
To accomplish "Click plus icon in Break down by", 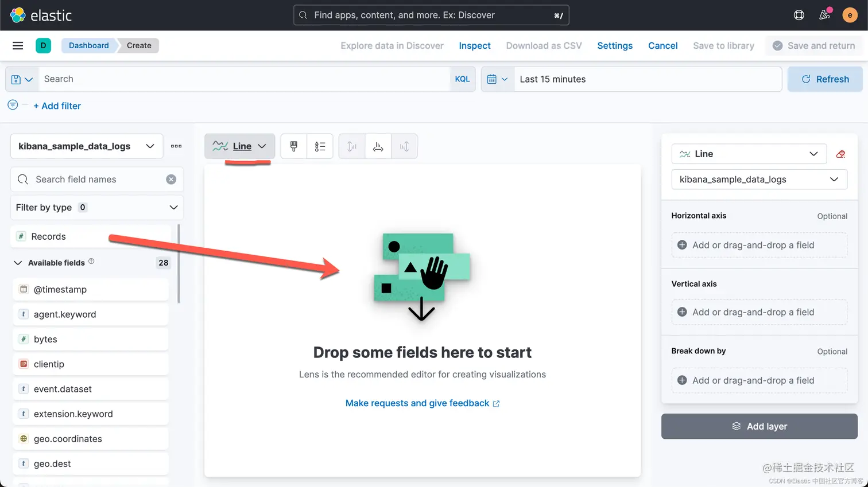I will coord(682,380).
